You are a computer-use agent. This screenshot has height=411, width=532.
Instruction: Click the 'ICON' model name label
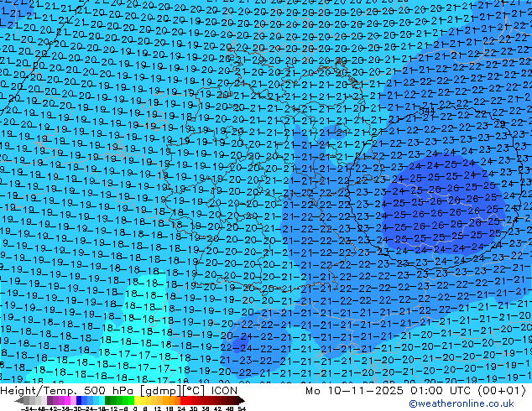coord(224,391)
